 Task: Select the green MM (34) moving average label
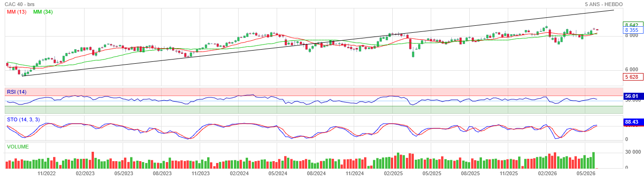(43, 12)
